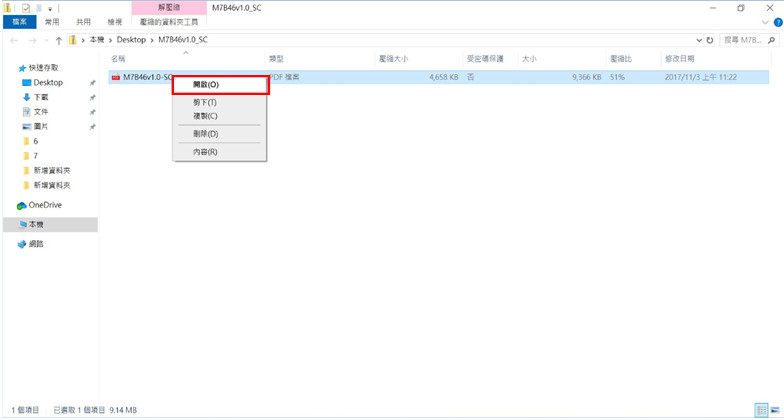Click the refresh icon beside address bar
Image resolution: width=784 pixels, height=420 pixels.
tap(710, 40)
